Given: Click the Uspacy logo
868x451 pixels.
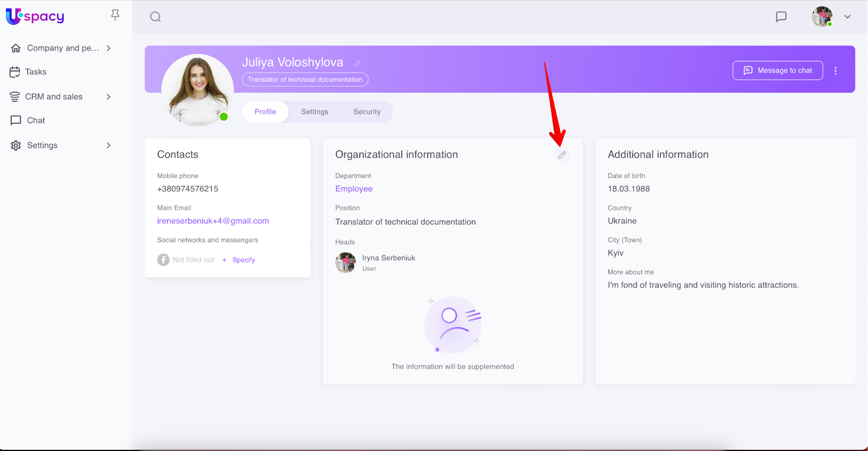Looking at the screenshot, I should coord(35,16).
